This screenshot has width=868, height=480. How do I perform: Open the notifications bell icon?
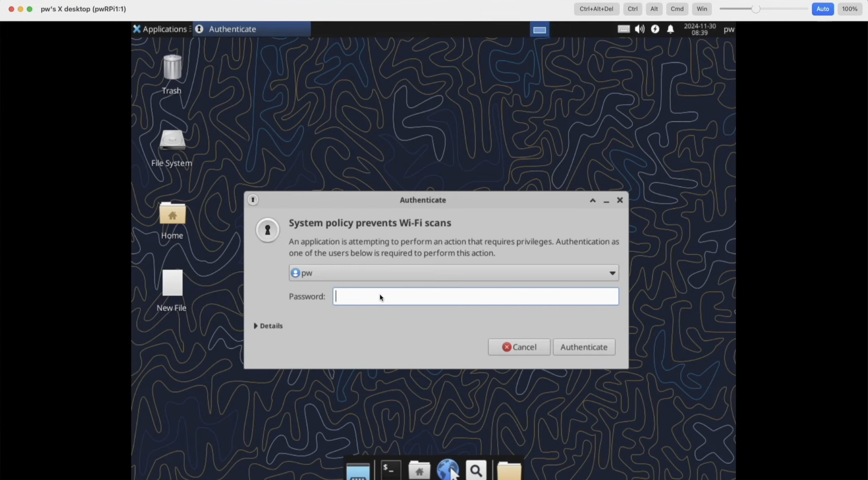tap(670, 29)
